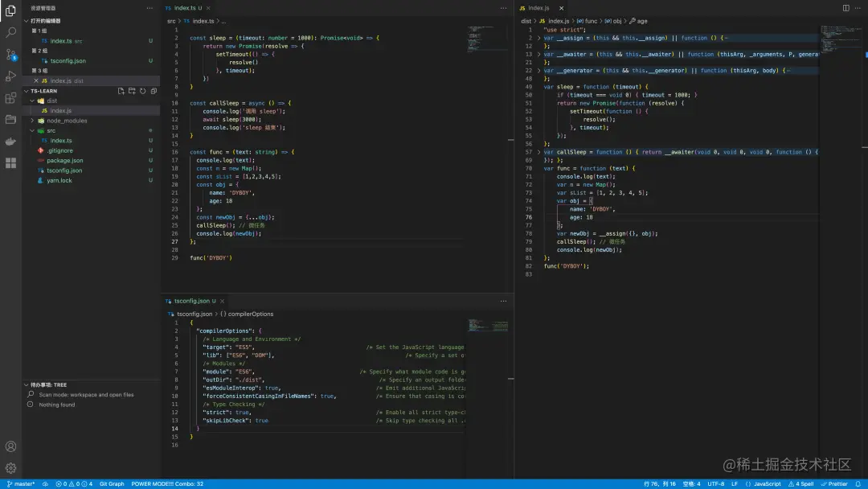The height and width of the screenshot is (489, 868).
Task: Split the index.js editor right
Action: coord(845,8)
